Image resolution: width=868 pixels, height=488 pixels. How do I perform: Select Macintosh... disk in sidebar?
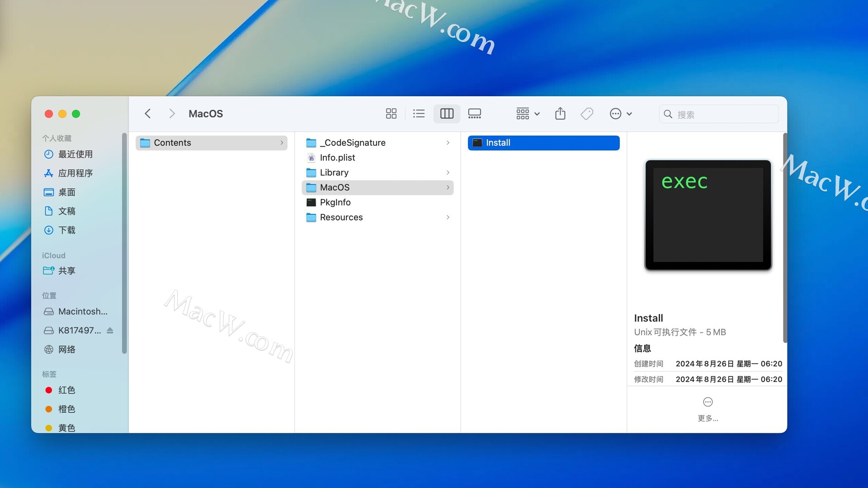coord(83,311)
